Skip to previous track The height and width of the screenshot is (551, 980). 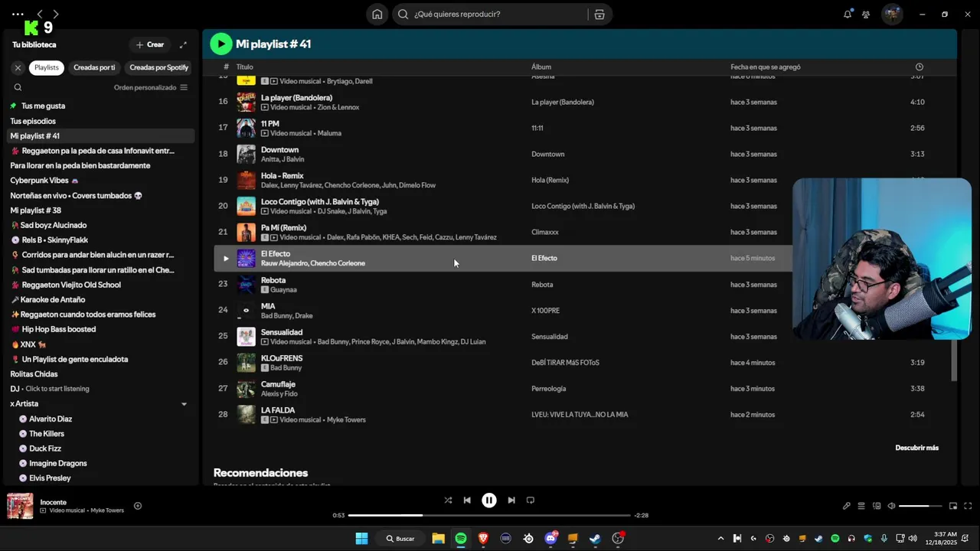(x=467, y=500)
